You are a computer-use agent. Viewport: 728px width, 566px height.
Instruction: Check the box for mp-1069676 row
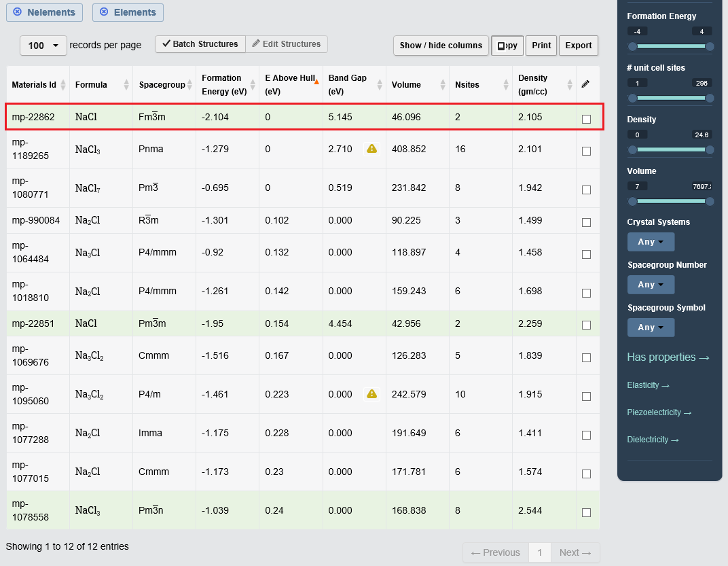586,357
